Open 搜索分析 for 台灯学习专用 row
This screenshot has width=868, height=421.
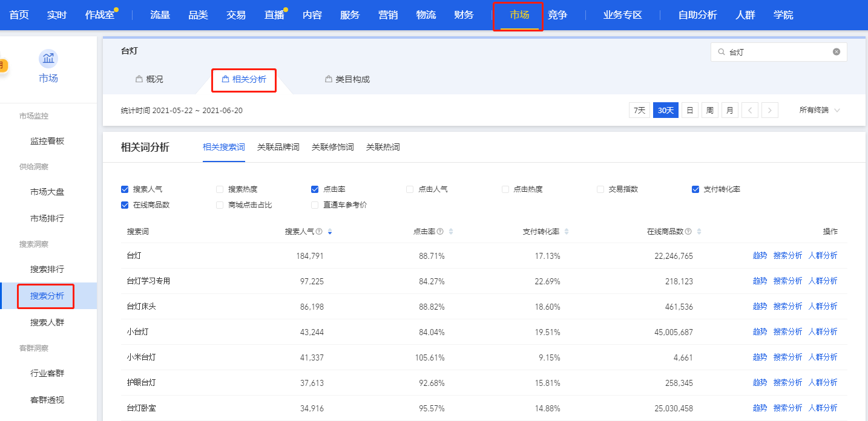(x=787, y=281)
